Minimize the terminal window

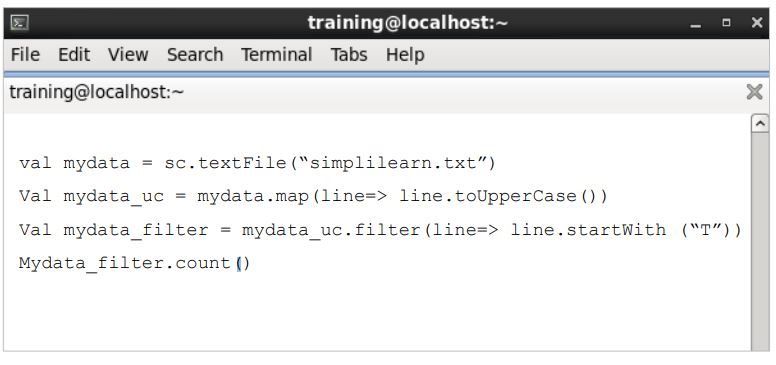[695, 23]
